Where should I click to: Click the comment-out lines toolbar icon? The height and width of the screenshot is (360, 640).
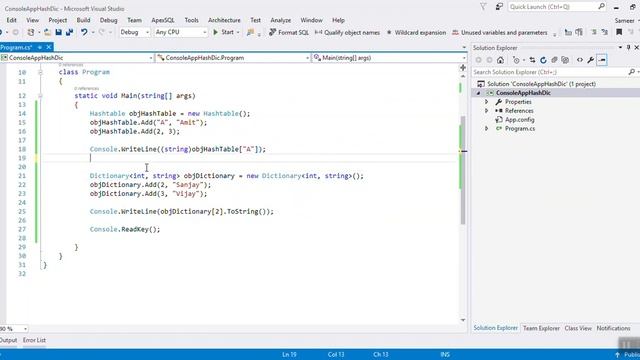pyautogui.click(x=594, y=32)
